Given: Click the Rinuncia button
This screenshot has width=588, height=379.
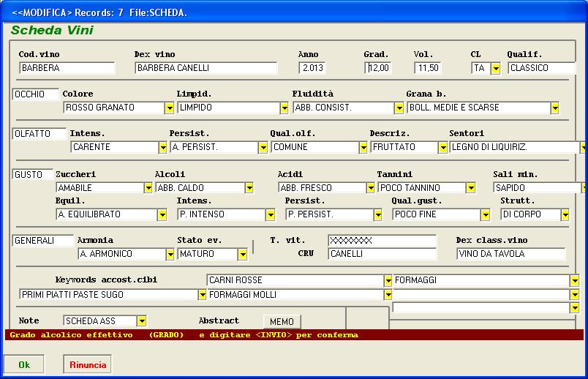Looking at the screenshot, I should click(x=87, y=364).
